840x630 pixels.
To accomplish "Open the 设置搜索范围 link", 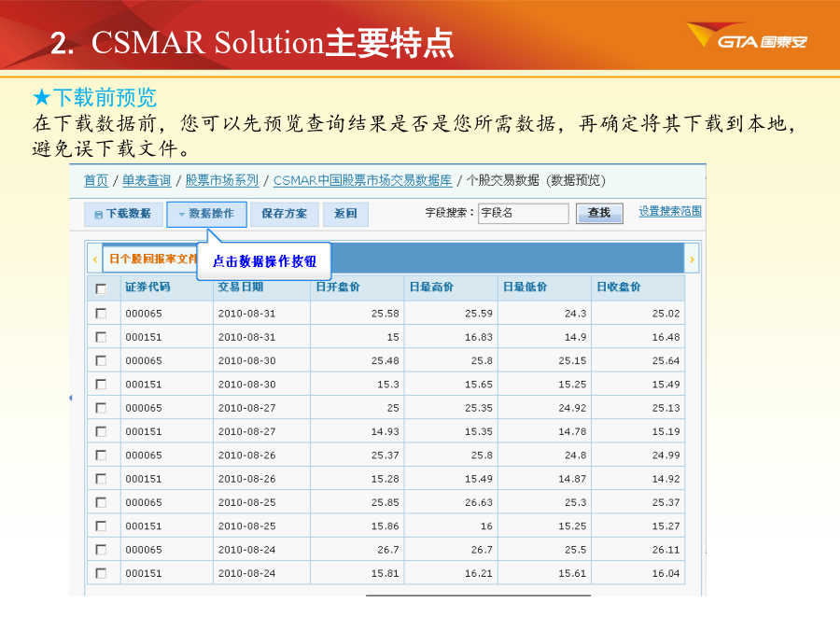I will coord(670,211).
